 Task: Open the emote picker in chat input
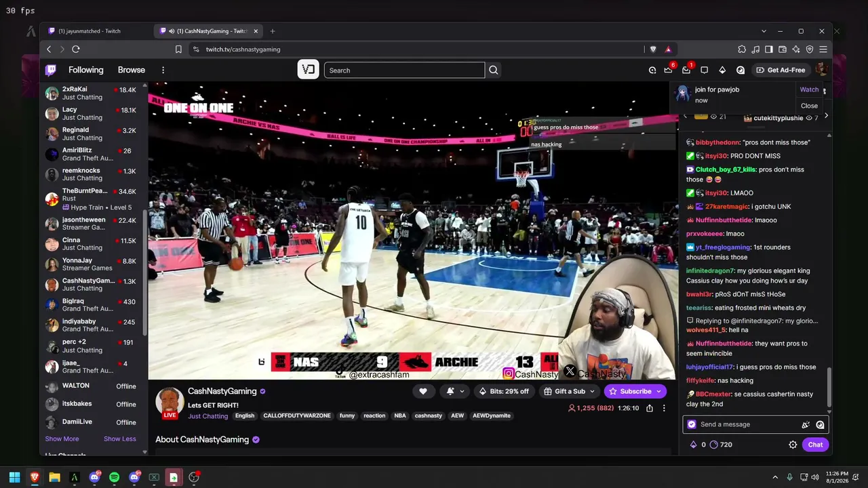pos(820,425)
